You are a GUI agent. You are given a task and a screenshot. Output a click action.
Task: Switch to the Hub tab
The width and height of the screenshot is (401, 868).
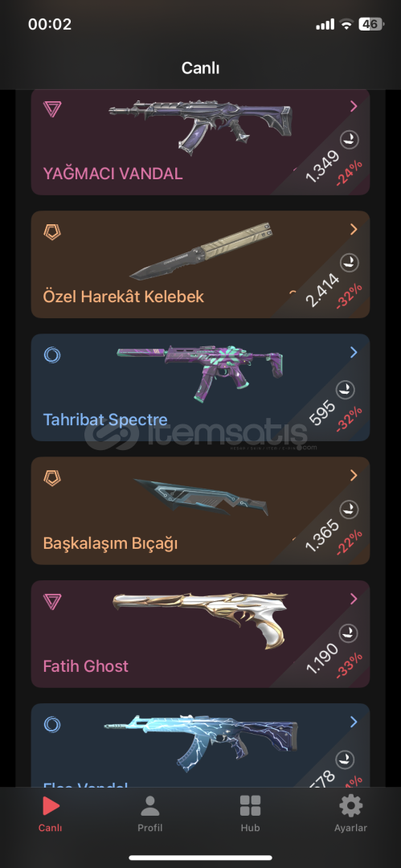pyautogui.click(x=251, y=806)
